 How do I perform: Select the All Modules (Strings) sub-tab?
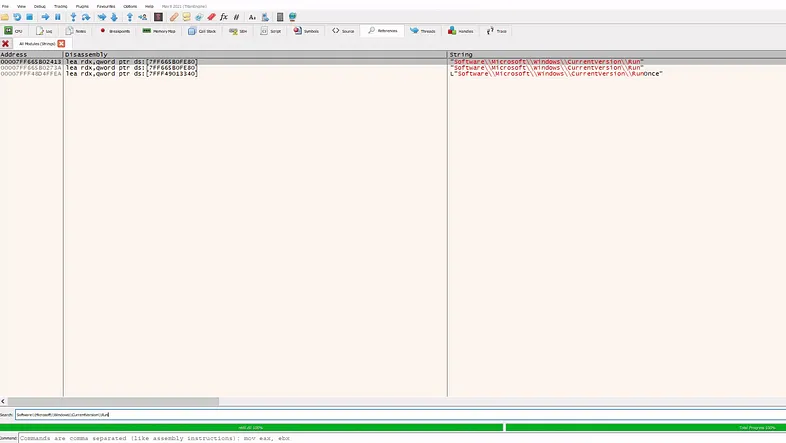(37, 44)
